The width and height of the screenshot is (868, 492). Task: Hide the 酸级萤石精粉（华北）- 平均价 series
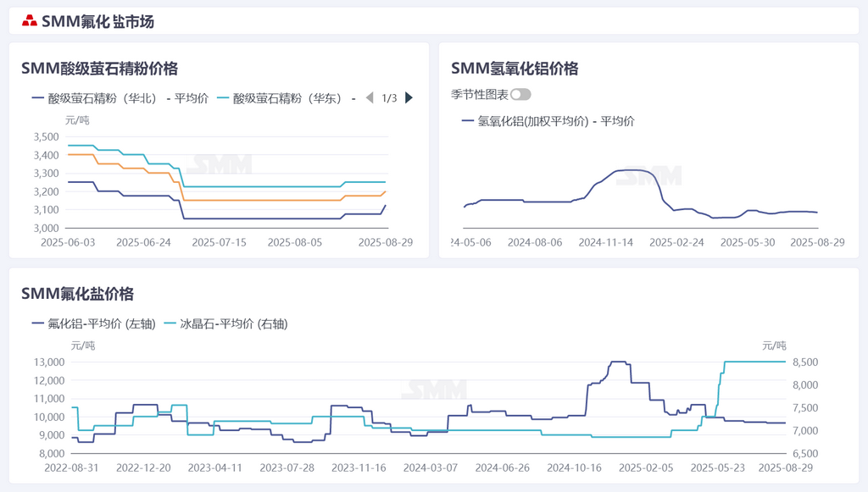click(x=120, y=98)
